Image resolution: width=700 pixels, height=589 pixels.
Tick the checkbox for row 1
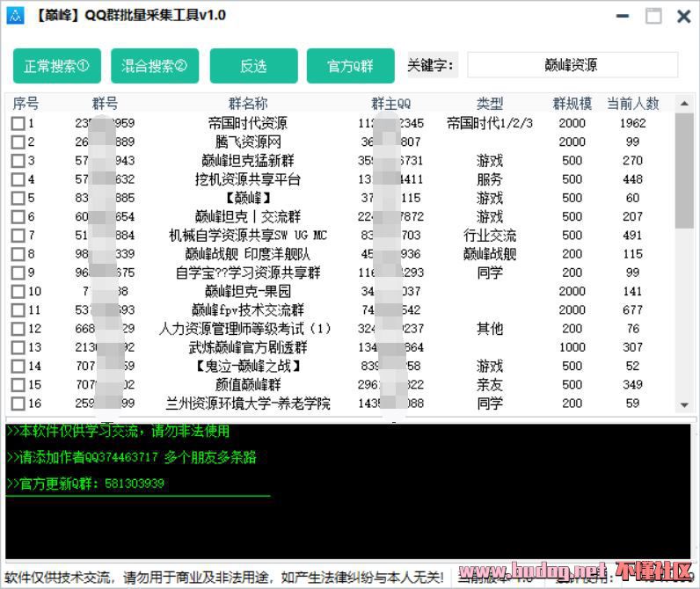(18, 124)
